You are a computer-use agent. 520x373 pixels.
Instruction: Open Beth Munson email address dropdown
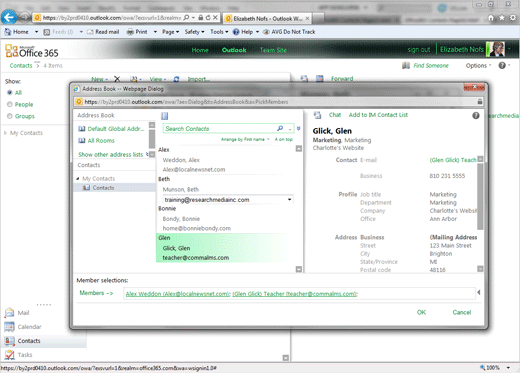[x=289, y=200]
